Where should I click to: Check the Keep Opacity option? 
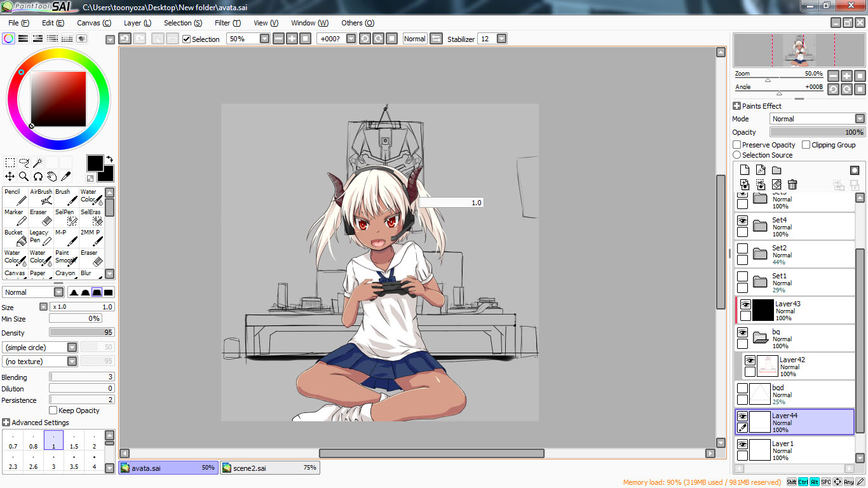(x=53, y=410)
